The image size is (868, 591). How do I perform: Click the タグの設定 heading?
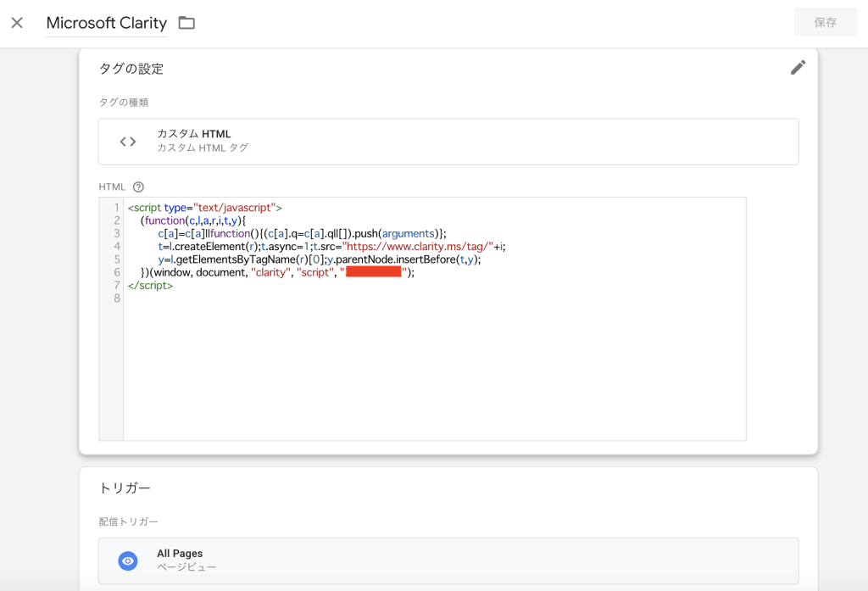(131, 69)
